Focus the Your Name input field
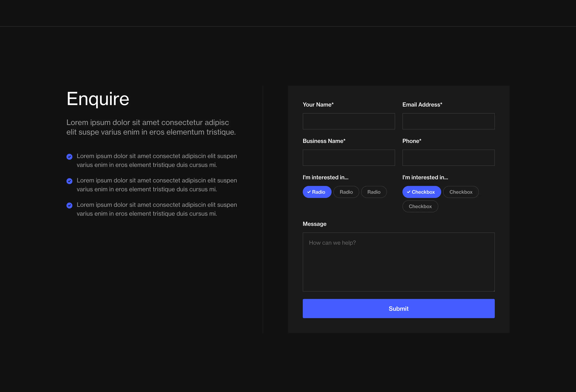 (349, 121)
